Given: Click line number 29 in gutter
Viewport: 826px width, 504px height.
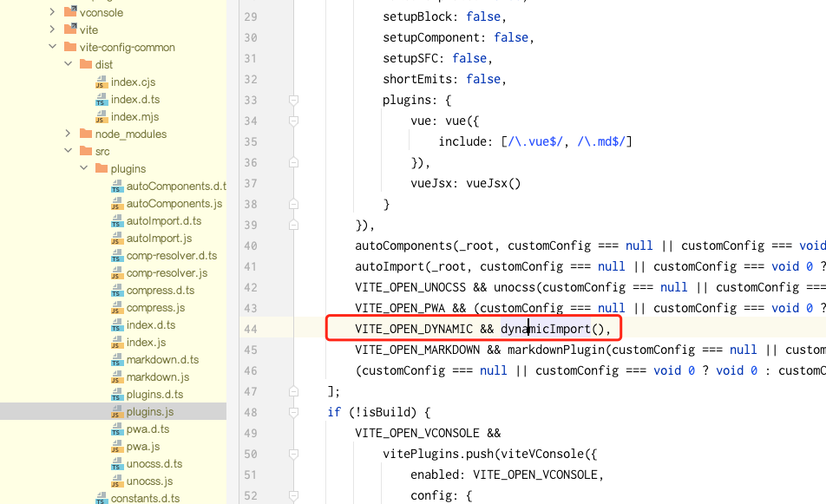Looking at the screenshot, I should coord(251,16).
